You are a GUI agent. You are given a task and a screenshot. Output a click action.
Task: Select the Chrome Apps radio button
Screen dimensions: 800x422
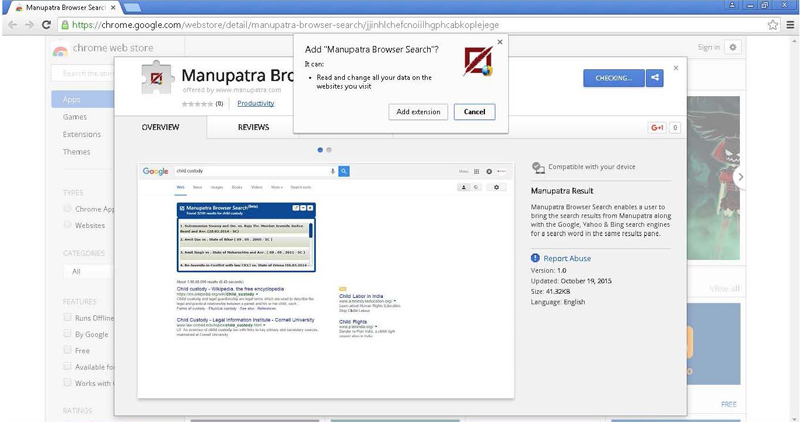[67, 208]
